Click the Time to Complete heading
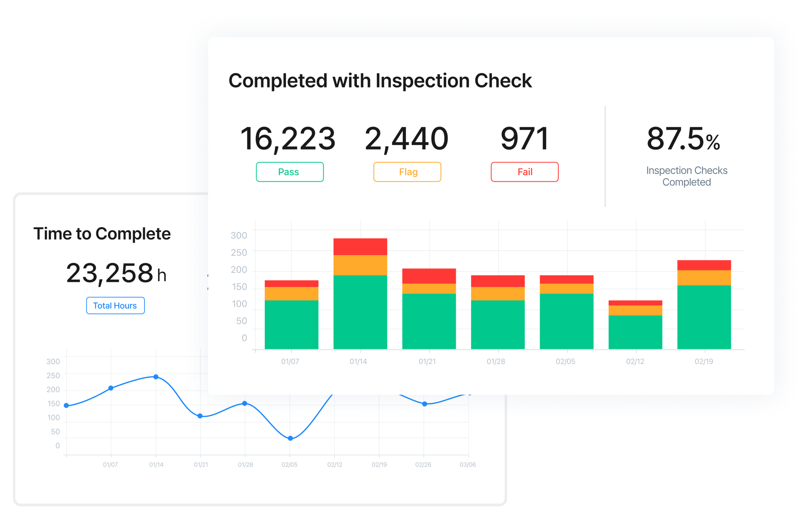This screenshot has width=812, height=520. pos(102,234)
